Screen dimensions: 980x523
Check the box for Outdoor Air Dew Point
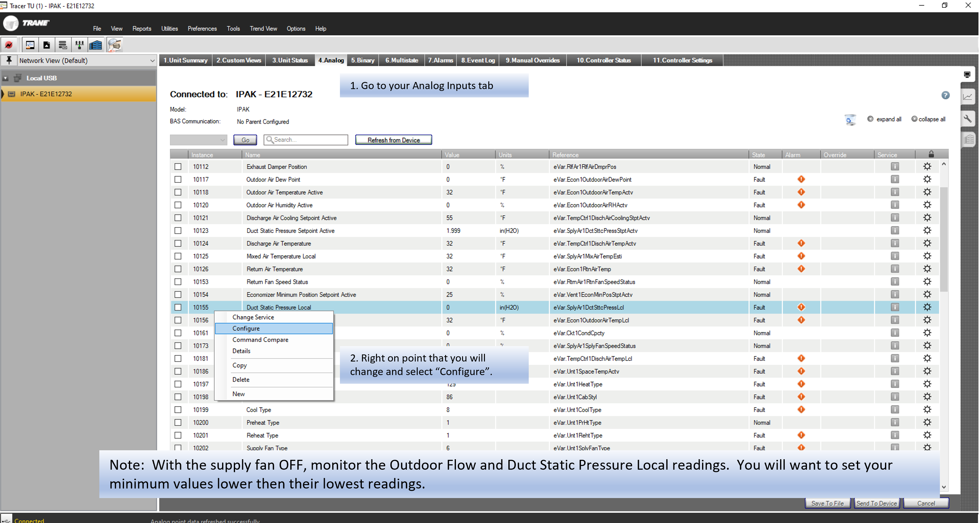pos(178,179)
